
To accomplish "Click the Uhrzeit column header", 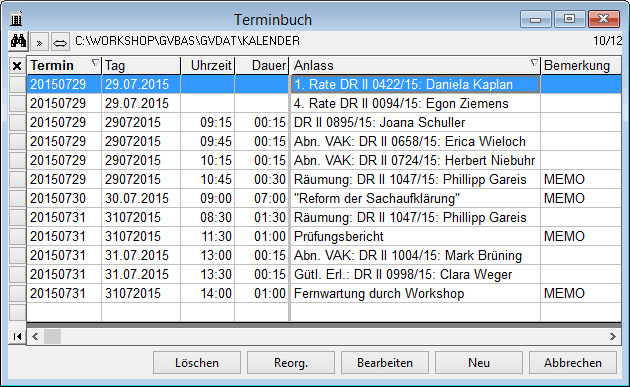I will [x=208, y=66].
